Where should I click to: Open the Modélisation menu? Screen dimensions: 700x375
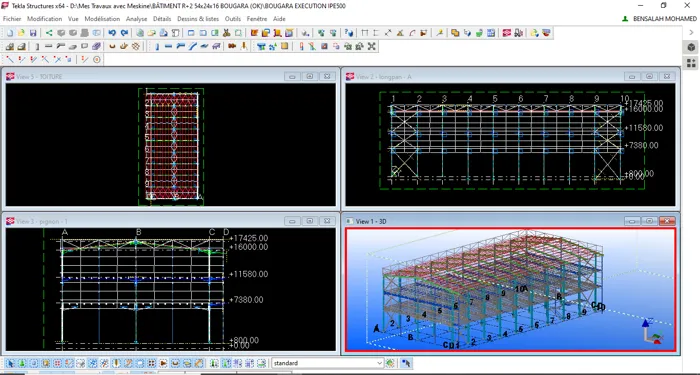[x=102, y=19]
